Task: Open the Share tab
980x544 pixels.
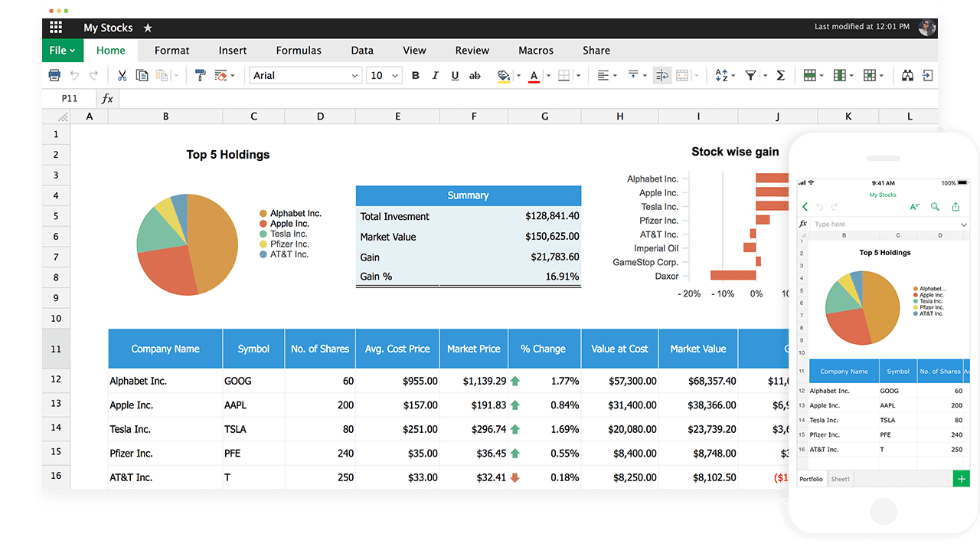Action: 596,51
